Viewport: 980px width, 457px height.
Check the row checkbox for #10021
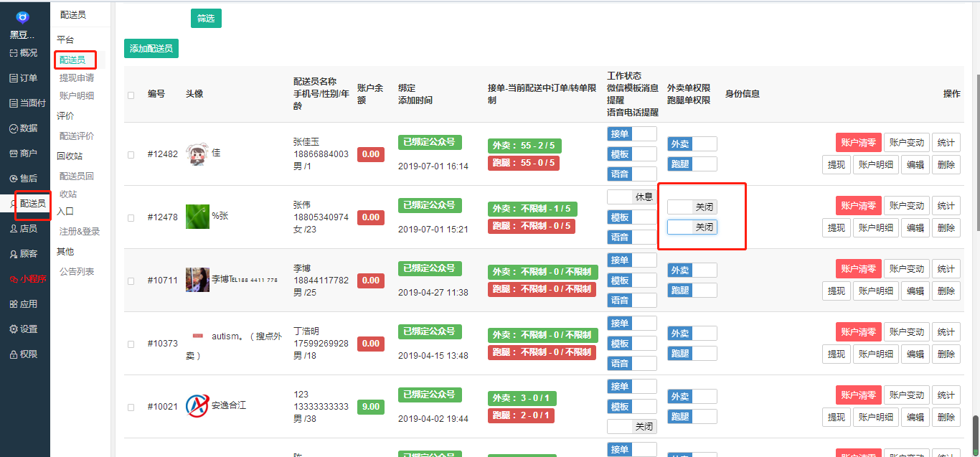[131, 407]
